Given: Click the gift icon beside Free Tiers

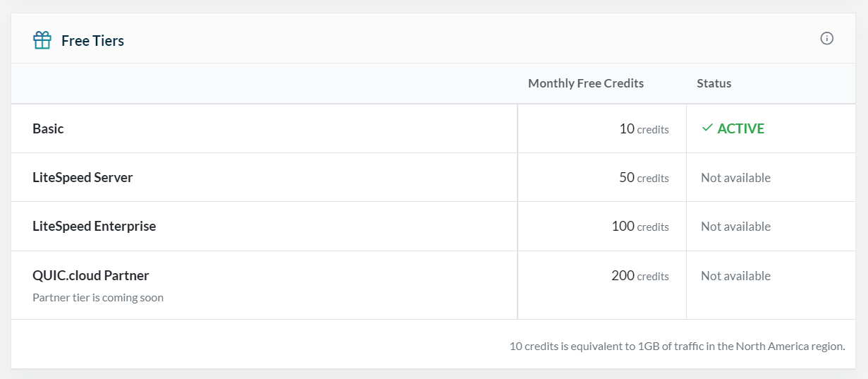Looking at the screenshot, I should click(42, 40).
